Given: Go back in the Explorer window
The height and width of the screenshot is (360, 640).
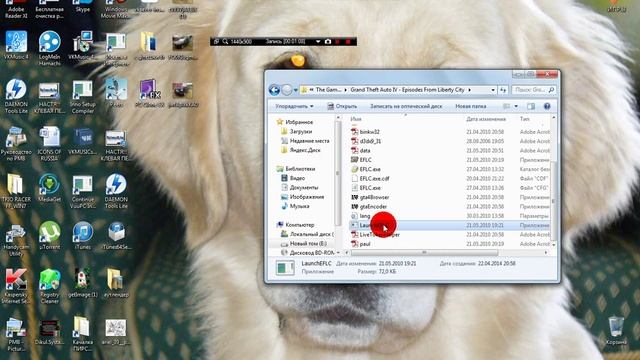Looking at the screenshot, I should click(x=274, y=90).
